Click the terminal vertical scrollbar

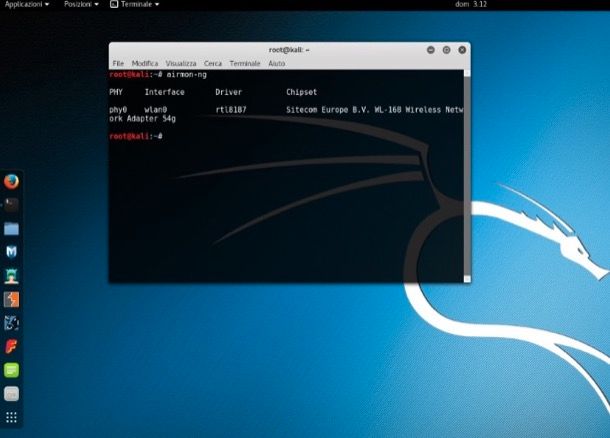[467, 176]
